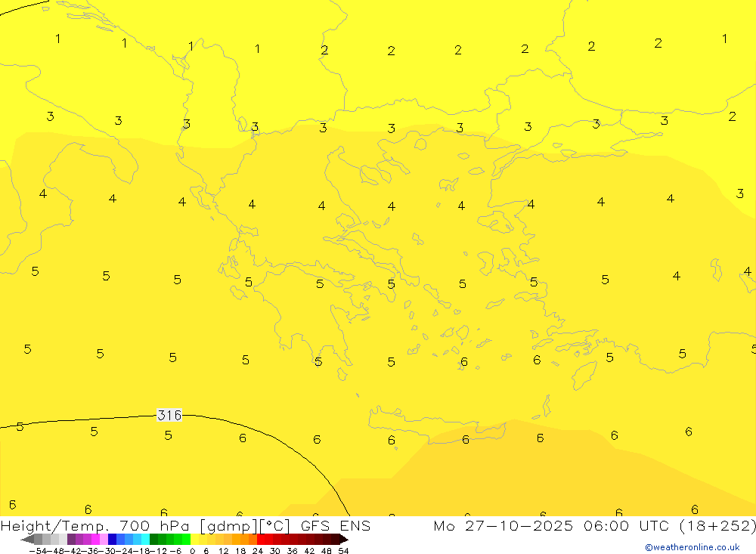Click the '(18+252)' forecast run label
This screenshot has height=554, width=756.
717,525
